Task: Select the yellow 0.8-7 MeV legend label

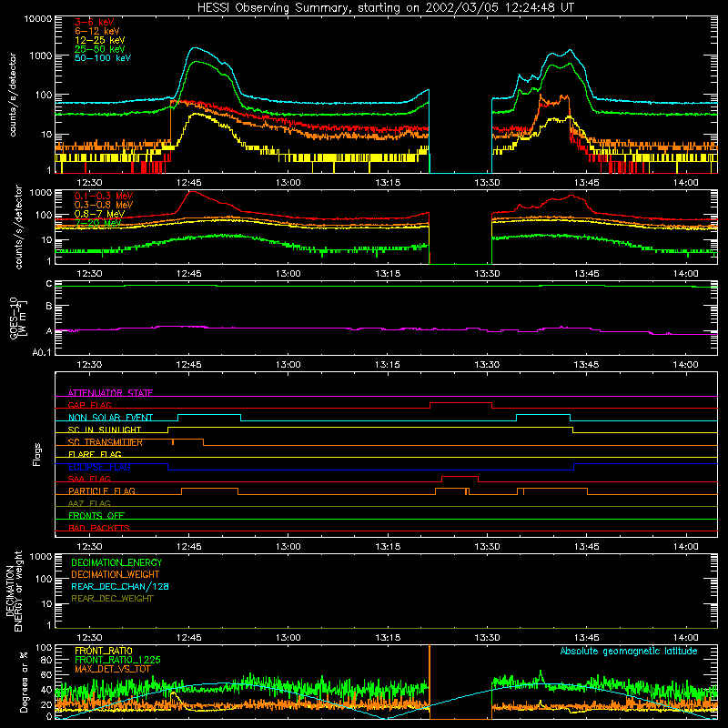Action: click(100, 214)
